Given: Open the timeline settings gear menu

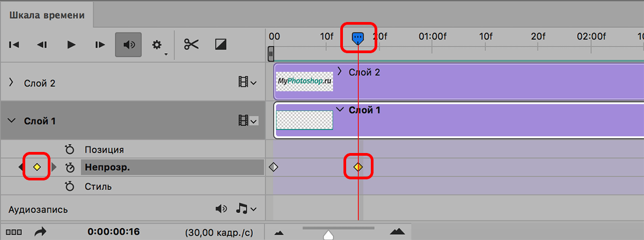Looking at the screenshot, I should pyautogui.click(x=157, y=46).
